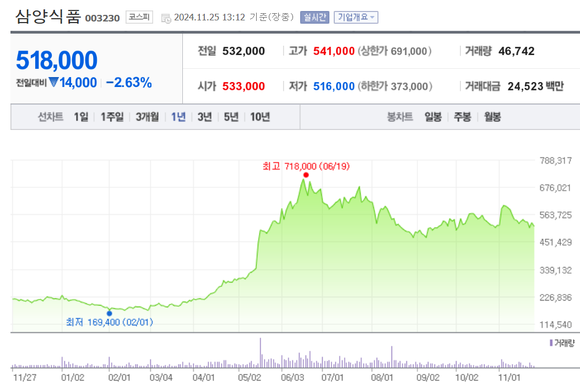Click the calendar clock icon beside the date
Image resolution: width=580 pixels, height=392 pixels.
point(166,18)
